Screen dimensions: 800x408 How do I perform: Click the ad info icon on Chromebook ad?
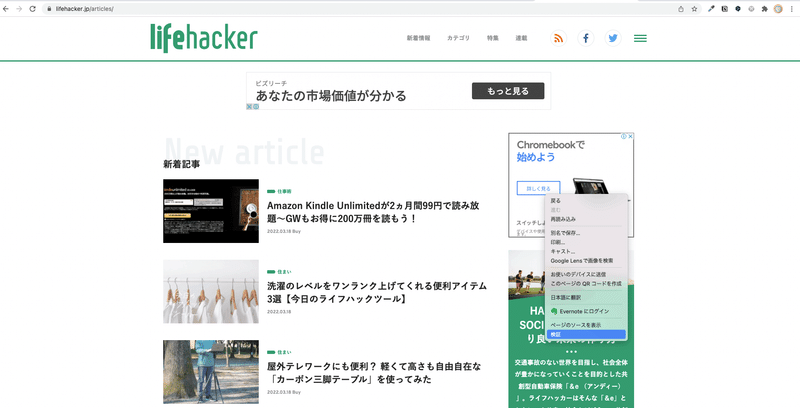click(624, 136)
